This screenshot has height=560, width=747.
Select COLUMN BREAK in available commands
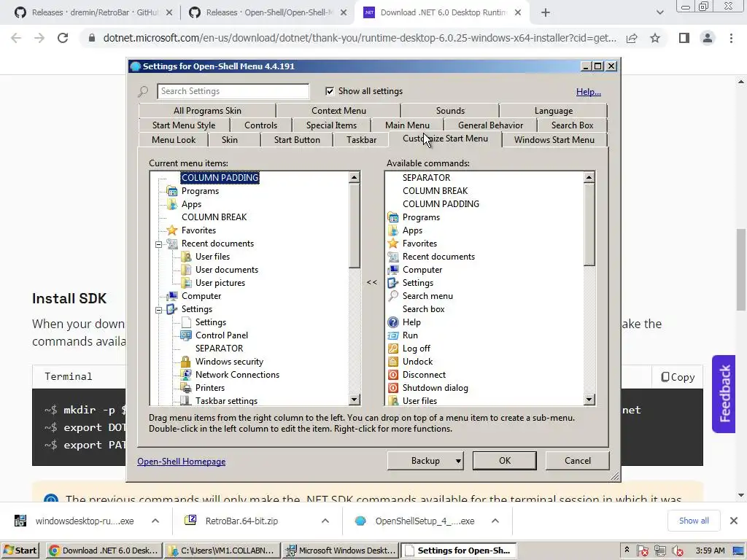click(x=435, y=191)
